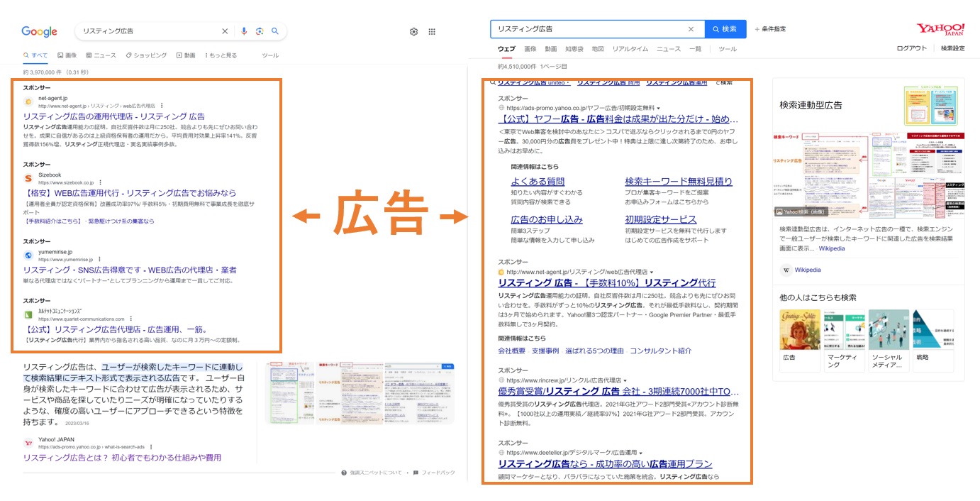Open three-dot menu for net-agent.jp ad
Image resolution: width=980 pixels, height=501 pixels.
click(x=161, y=106)
